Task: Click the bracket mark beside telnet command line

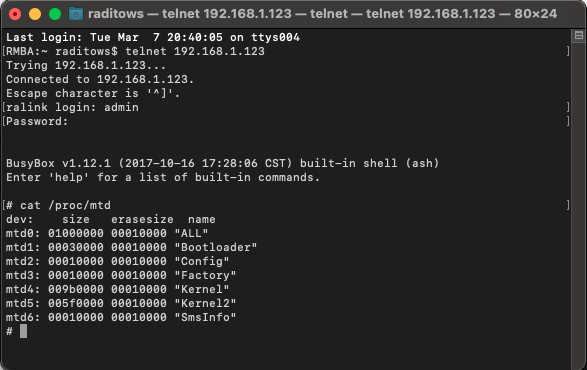Action: tap(568, 51)
